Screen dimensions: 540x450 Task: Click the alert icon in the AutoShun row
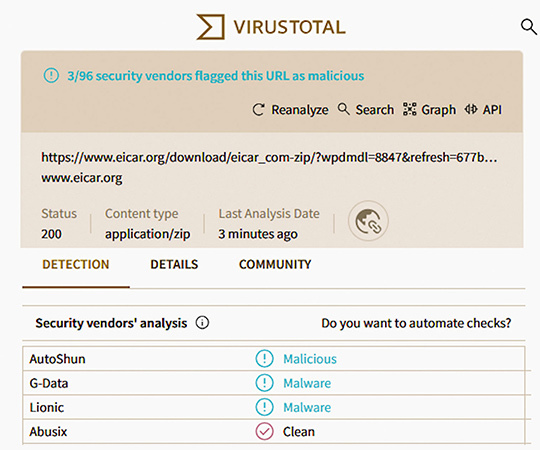tap(264, 359)
